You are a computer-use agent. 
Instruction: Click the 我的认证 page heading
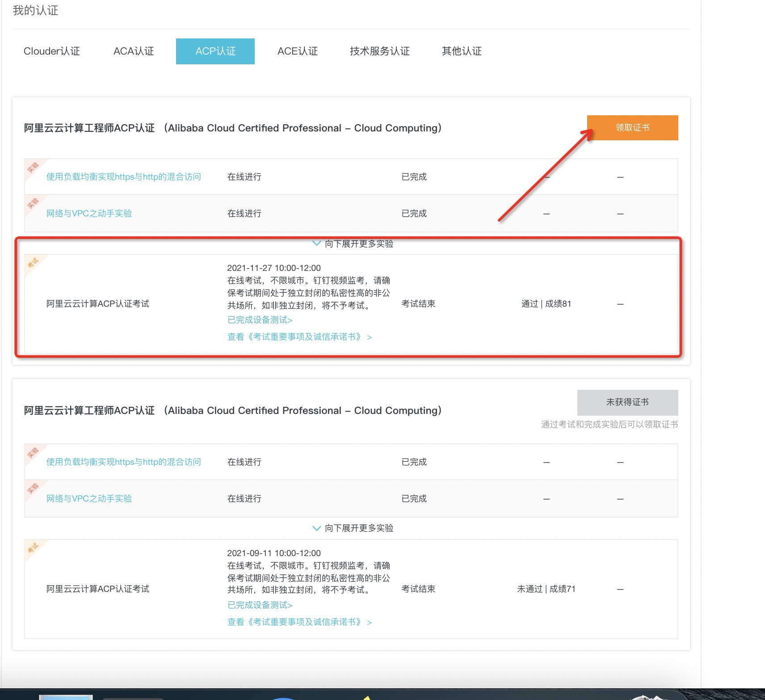tap(35, 10)
